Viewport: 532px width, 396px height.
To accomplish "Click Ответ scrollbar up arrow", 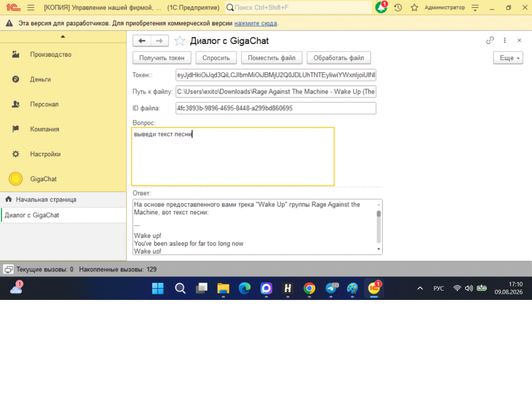I will (379, 204).
